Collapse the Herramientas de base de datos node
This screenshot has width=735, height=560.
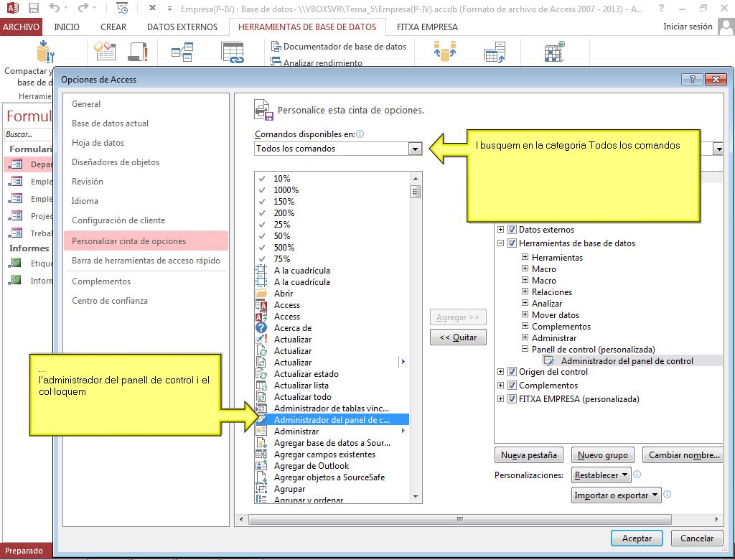(500, 243)
